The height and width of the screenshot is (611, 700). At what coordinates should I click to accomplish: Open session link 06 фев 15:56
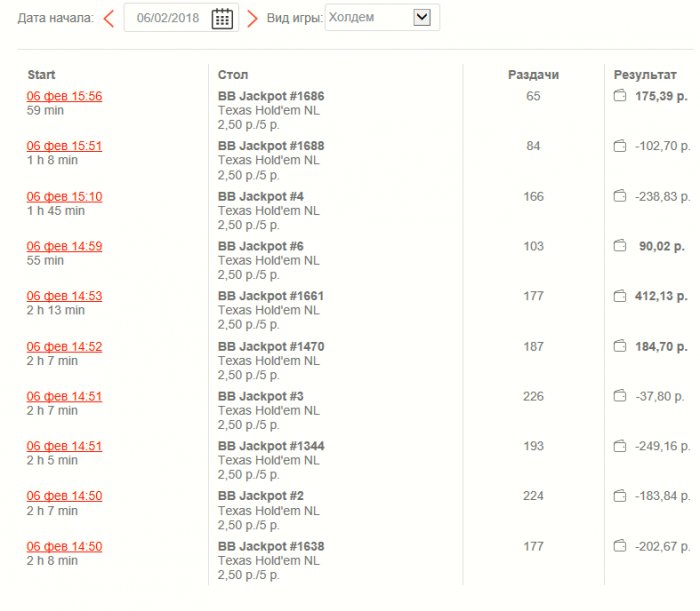coord(64,96)
